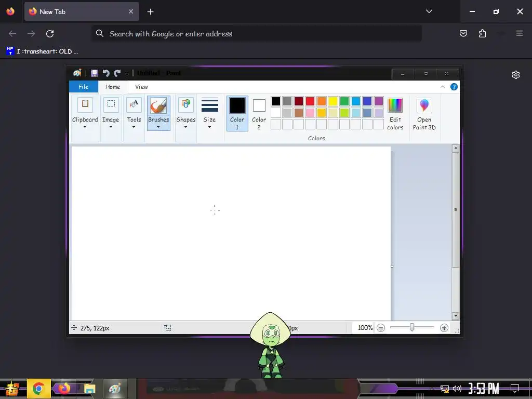Viewport: 532px width, 399px height.
Task: Collapse the Paint ribbon with the chevron
Action: click(x=443, y=87)
